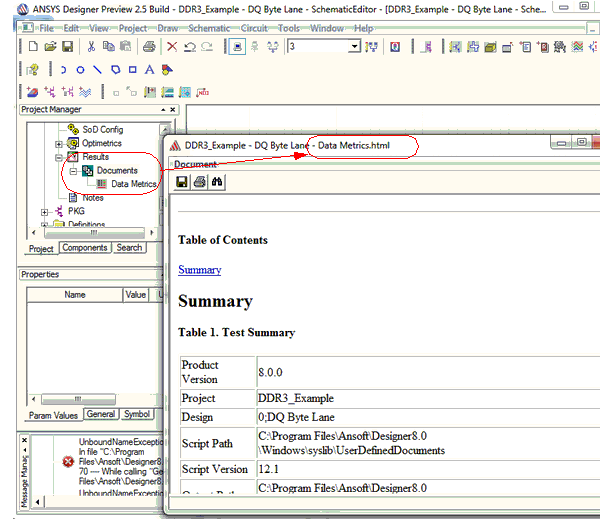Expand the PKG tree node
This screenshot has height=527, width=600.
pyautogui.click(x=45, y=211)
